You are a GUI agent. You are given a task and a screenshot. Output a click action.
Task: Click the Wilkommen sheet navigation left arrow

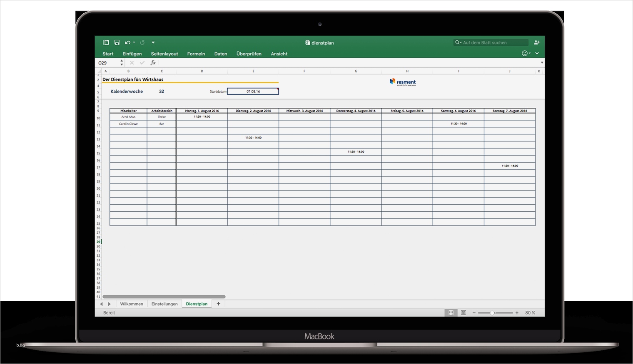102,304
